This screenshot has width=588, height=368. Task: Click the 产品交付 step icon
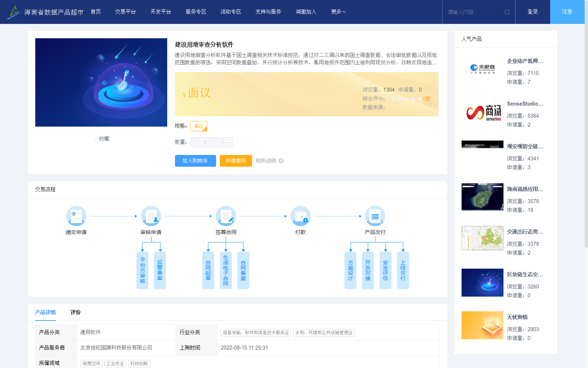pyautogui.click(x=375, y=216)
